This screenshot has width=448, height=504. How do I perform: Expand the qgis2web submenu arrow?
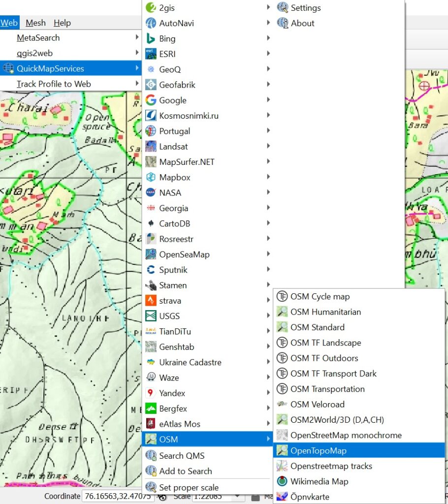137,53
